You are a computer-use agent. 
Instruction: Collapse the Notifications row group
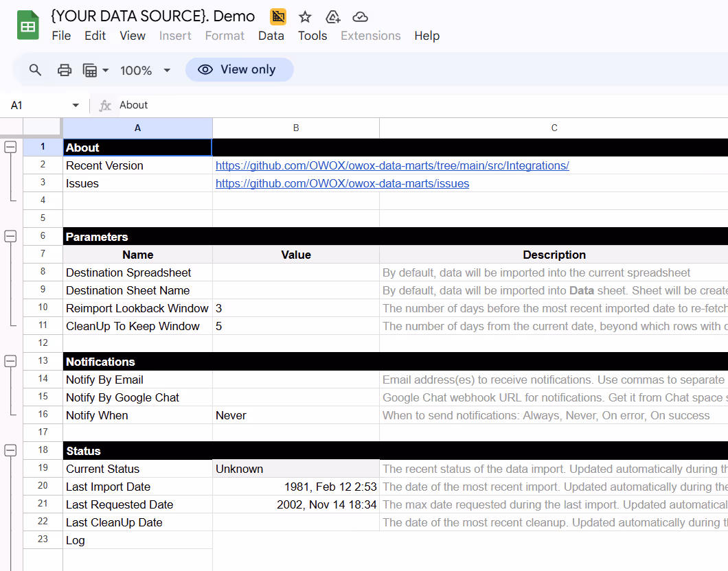pos(10,361)
